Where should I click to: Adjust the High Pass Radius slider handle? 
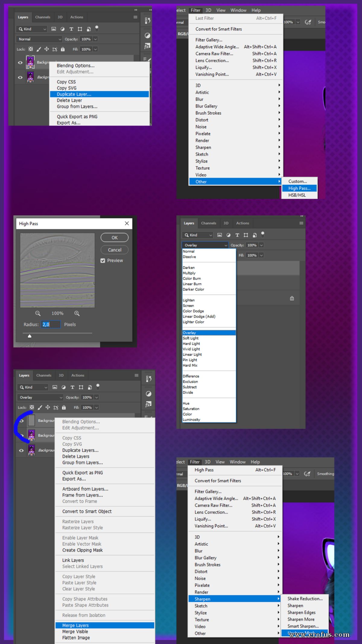30,336
